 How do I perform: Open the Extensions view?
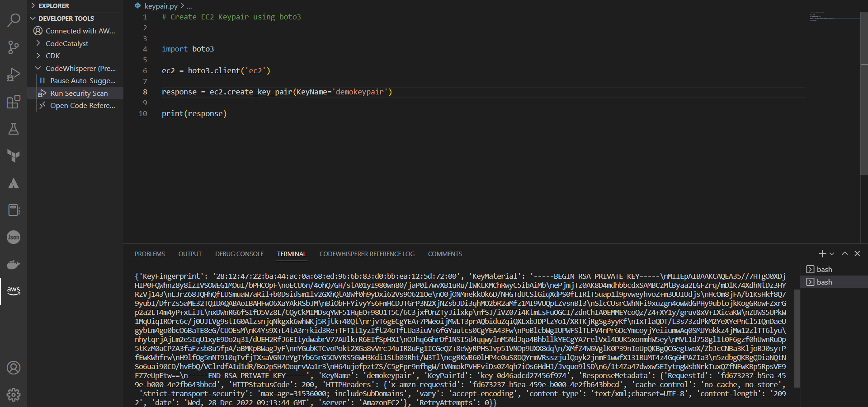[14, 102]
